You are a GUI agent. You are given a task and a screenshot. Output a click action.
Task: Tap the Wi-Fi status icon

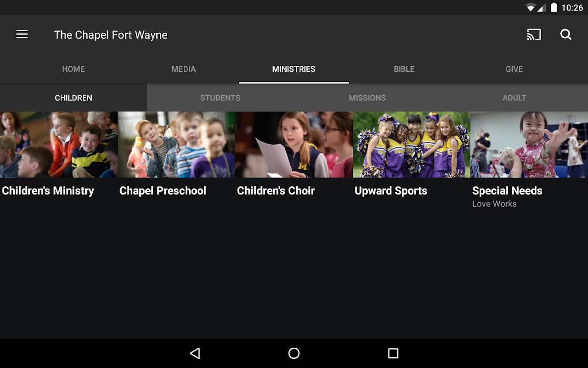(531, 7)
